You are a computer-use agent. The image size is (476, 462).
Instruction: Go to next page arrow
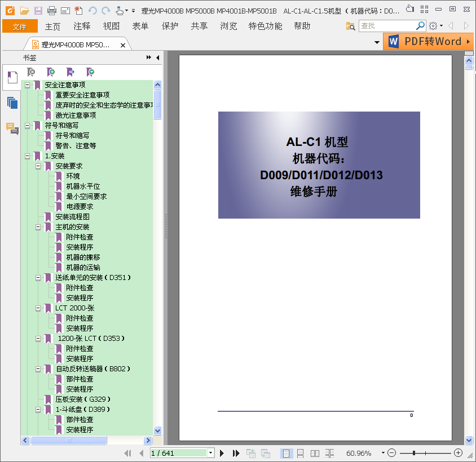222,453
